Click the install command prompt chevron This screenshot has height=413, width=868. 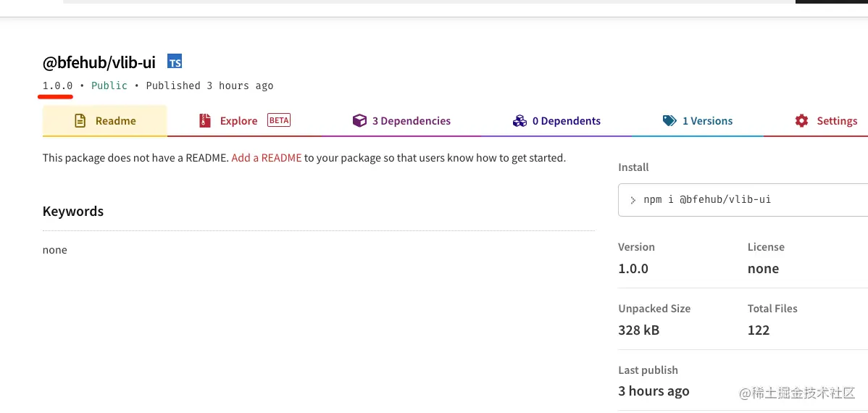point(633,200)
